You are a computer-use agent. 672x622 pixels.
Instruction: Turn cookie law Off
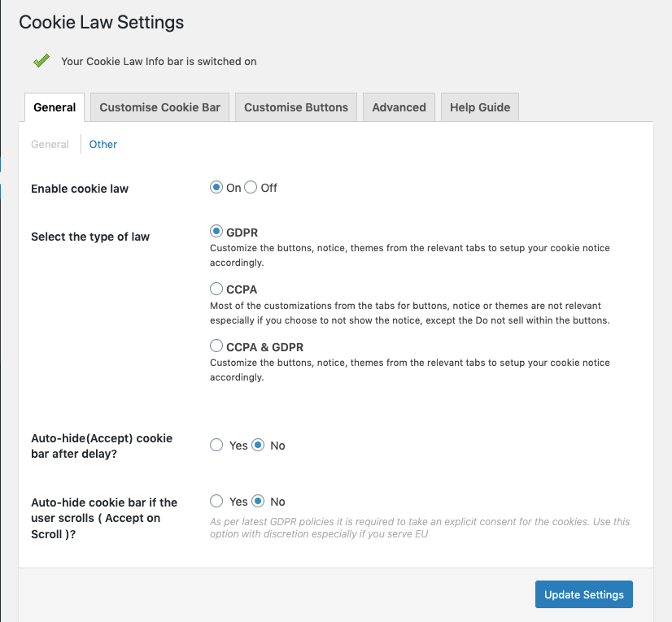[x=251, y=187]
